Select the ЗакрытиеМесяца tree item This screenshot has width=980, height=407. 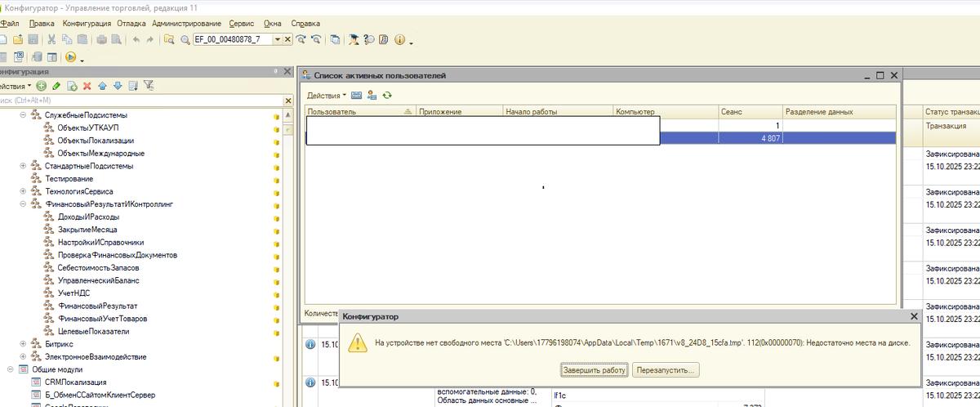point(87,230)
